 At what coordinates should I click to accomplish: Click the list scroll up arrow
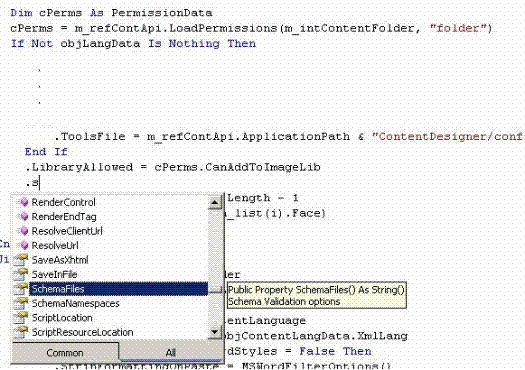pyautogui.click(x=215, y=203)
